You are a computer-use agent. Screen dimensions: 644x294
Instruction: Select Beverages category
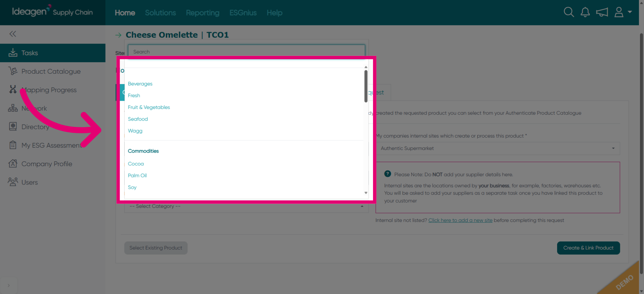tap(140, 84)
